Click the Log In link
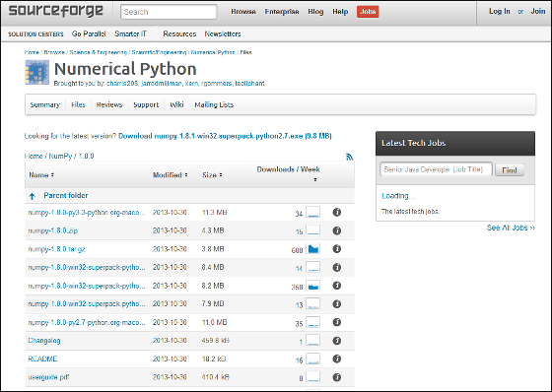Image resolution: width=552 pixels, height=392 pixels. click(x=499, y=11)
